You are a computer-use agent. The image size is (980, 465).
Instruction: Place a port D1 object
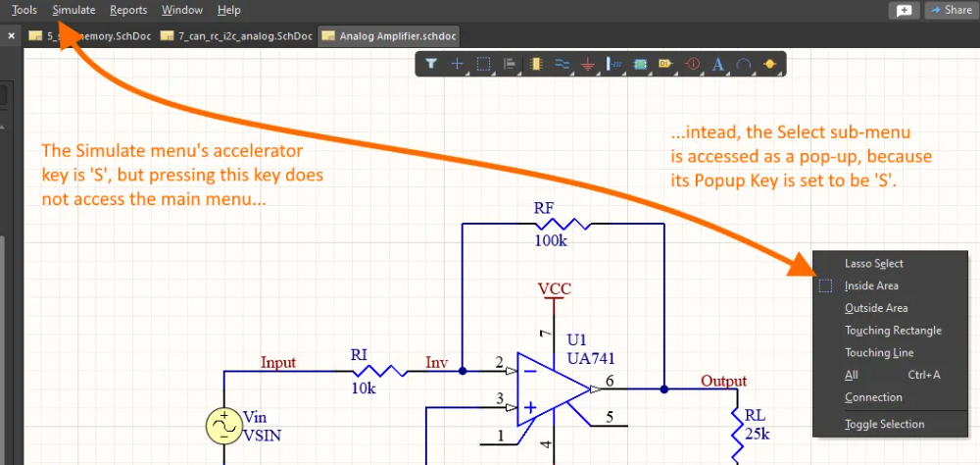point(665,64)
